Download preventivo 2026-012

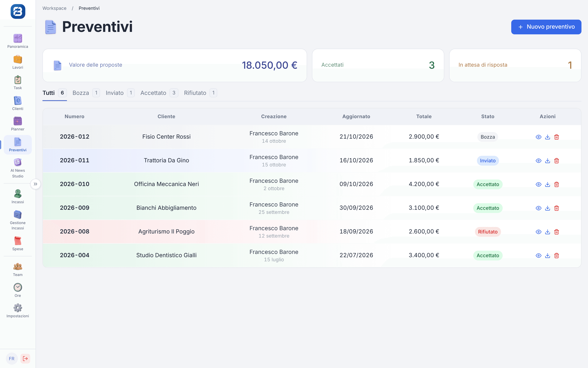tap(547, 137)
